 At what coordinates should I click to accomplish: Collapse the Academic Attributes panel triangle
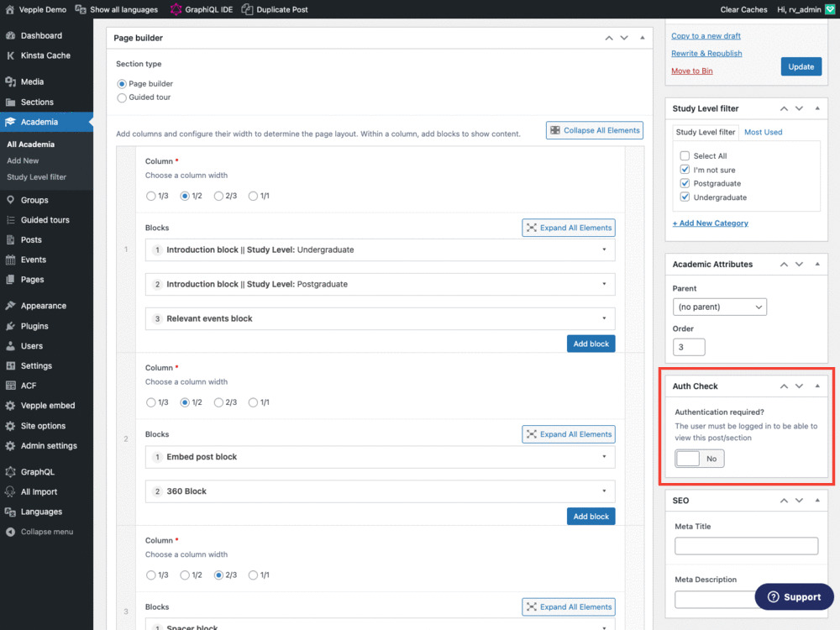coord(817,264)
